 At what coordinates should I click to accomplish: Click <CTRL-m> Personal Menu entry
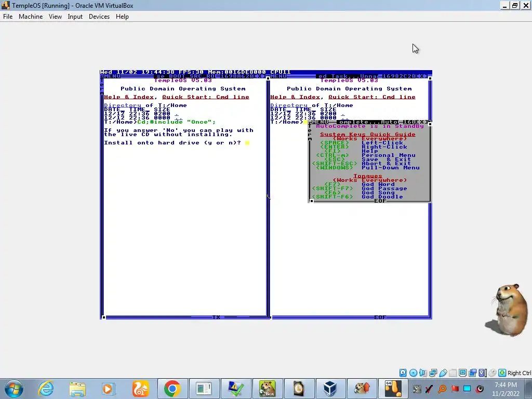click(x=365, y=155)
